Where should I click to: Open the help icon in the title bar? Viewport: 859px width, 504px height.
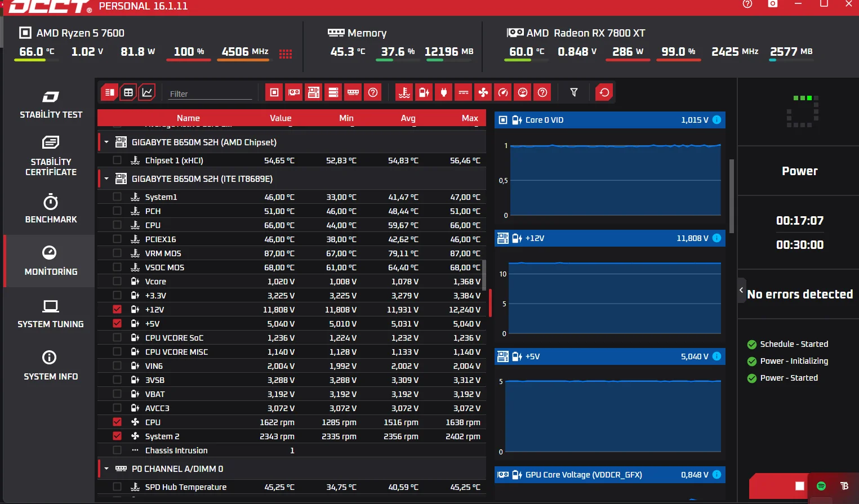pos(747,4)
